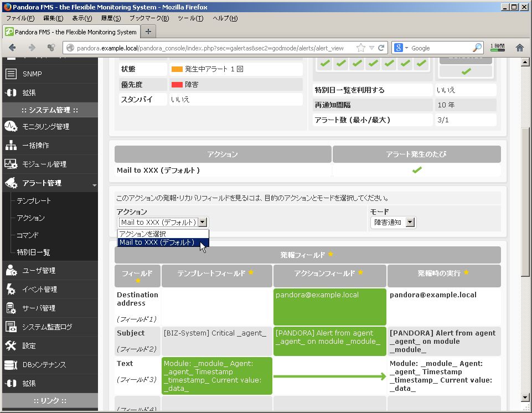The width and height of the screenshot is (532, 413).
Task: Click the upper 拡張 plug icon
Action: click(x=11, y=92)
